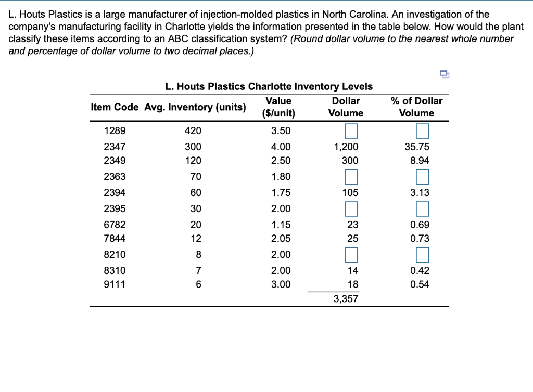Click unit value 3.50
The width and height of the screenshot is (533, 392).
(281, 130)
